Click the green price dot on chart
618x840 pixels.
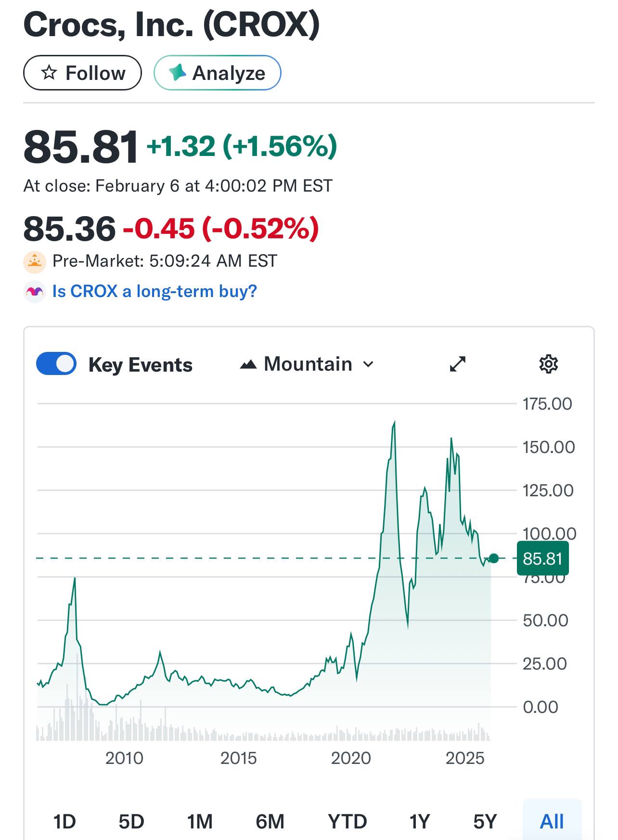[x=493, y=558]
